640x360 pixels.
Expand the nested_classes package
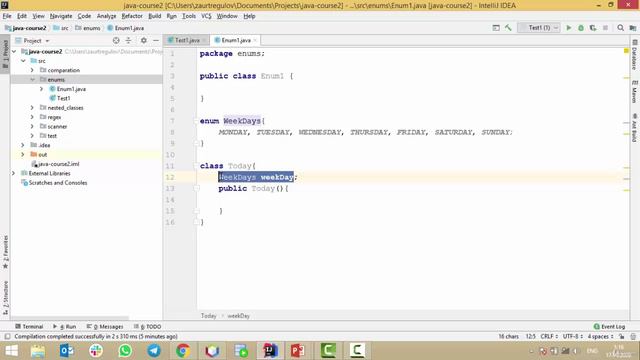(x=33, y=108)
